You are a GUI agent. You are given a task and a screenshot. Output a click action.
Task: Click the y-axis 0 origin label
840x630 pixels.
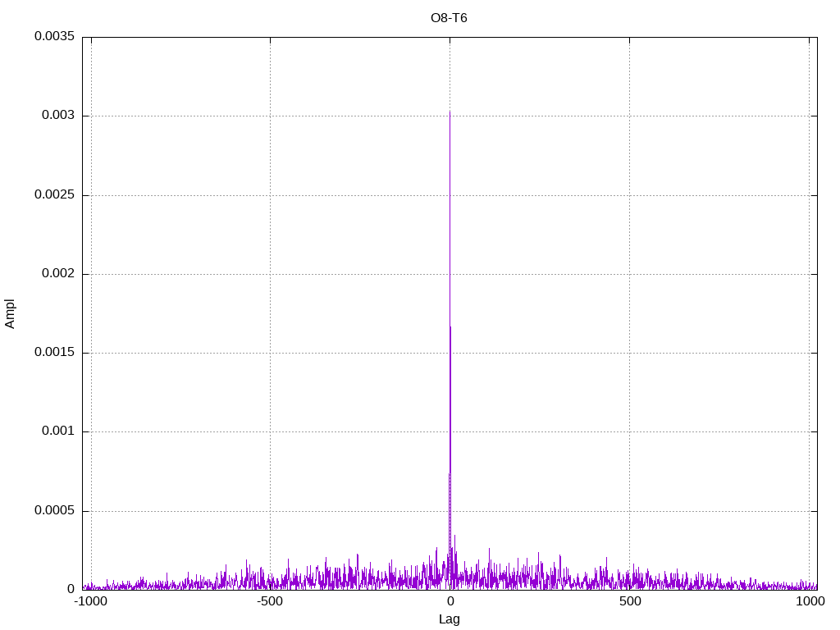pyautogui.click(x=71, y=589)
